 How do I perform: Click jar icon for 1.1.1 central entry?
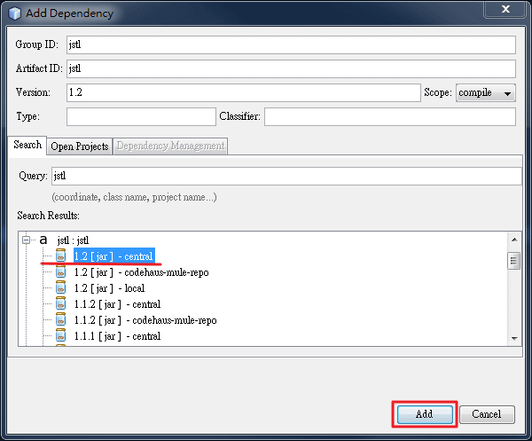coord(61,335)
